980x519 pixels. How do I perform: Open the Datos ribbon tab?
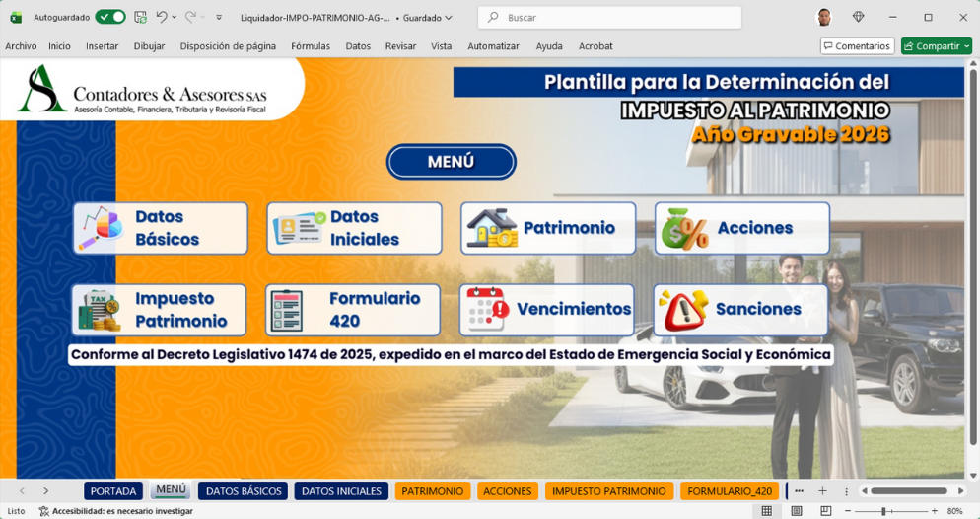point(358,46)
